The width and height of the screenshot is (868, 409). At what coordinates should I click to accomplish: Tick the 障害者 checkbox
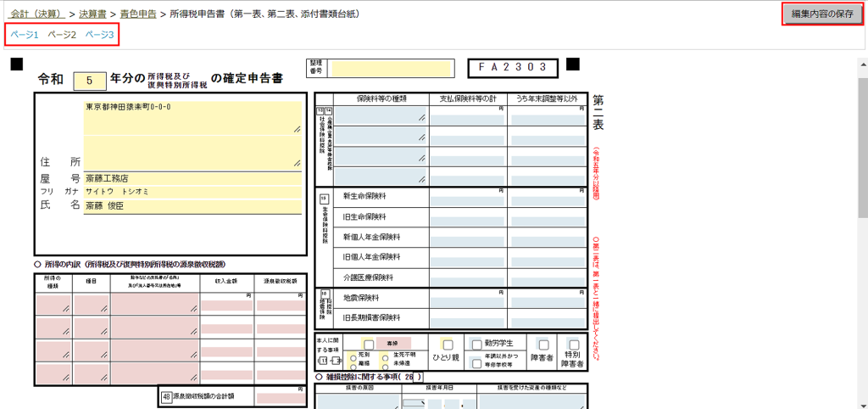tap(543, 345)
